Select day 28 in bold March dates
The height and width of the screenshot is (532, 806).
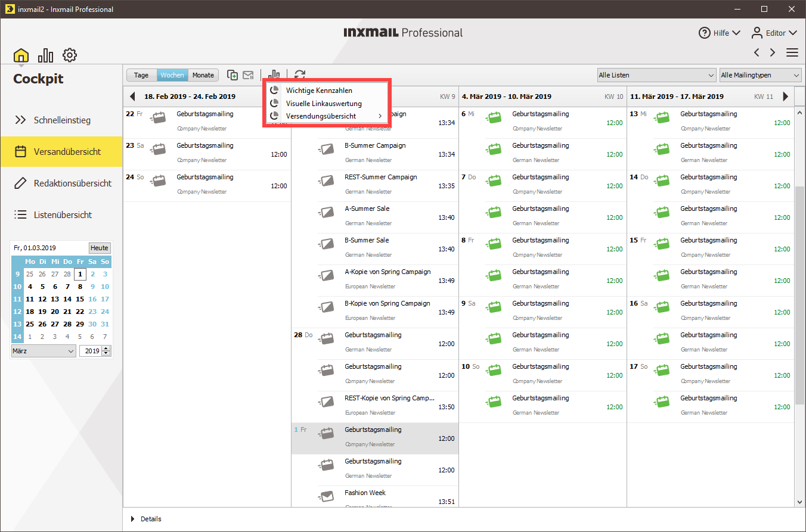pyautogui.click(x=67, y=324)
